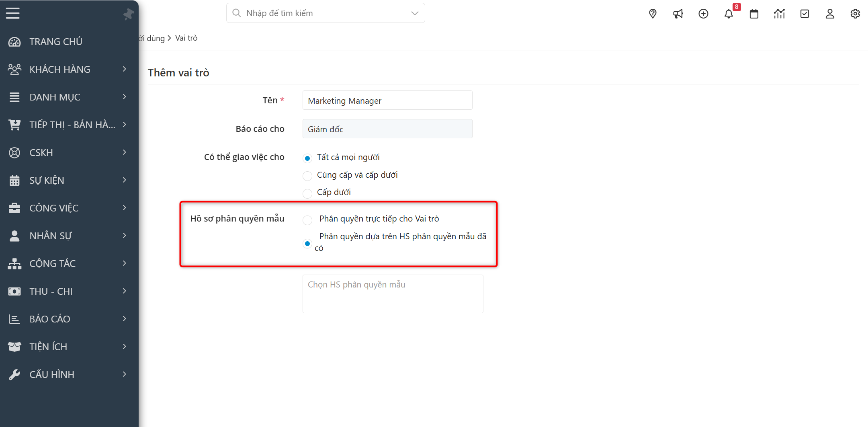Open the user profile icon
868x427 pixels.
point(830,14)
